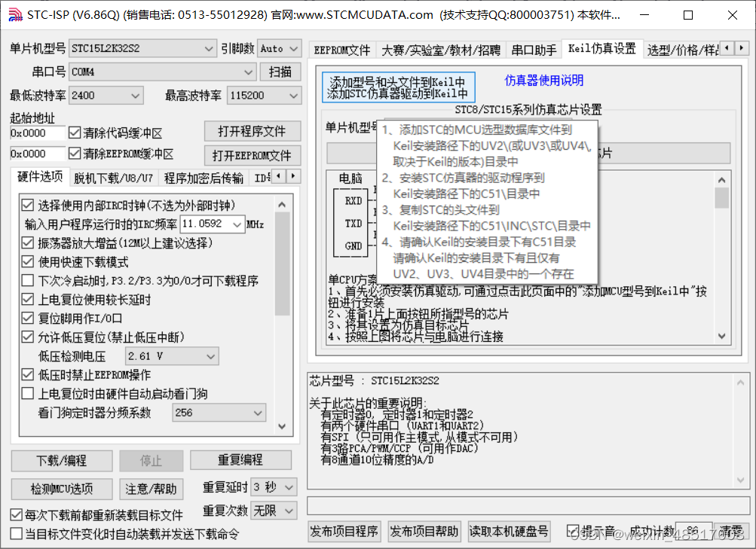This screenshot has height=549, width=756.
Task: Toggle 清除EEPROM缓冲区 checkbox
Action: [x=75, y=154]
